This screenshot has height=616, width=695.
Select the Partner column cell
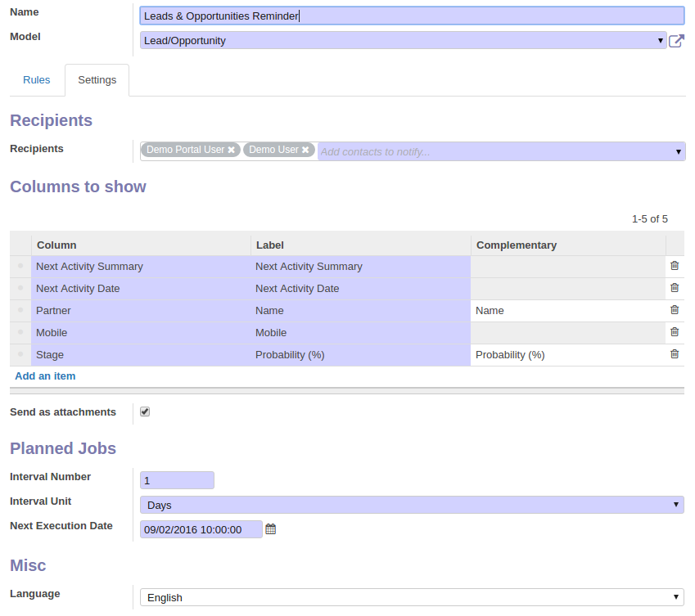(x=141, y=311)
